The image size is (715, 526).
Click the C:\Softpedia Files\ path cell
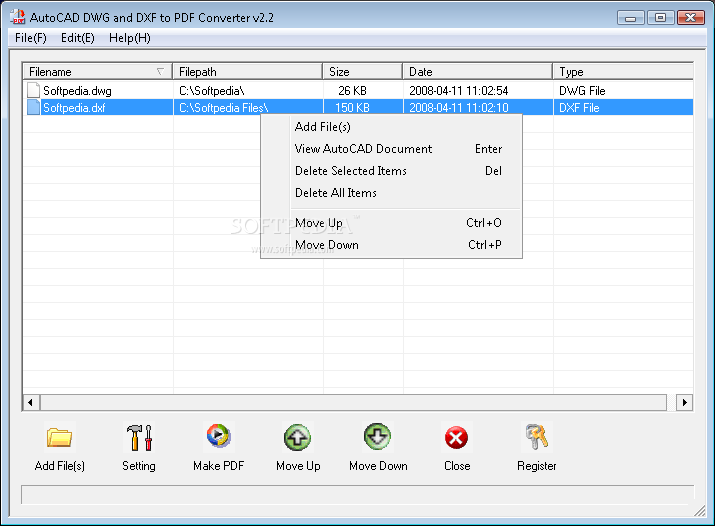point(223,108)
